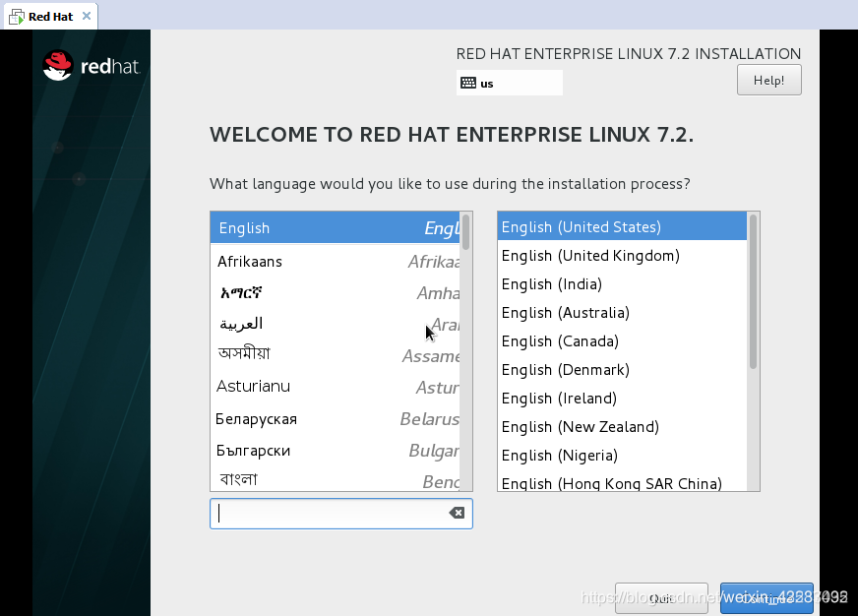Choose English (United Kingdom) locale

coord(622,256)
